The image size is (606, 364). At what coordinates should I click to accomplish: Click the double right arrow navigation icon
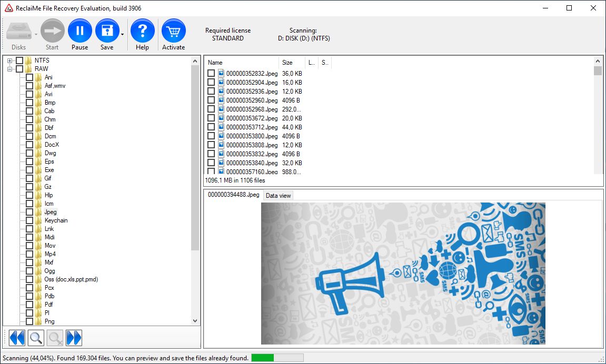tap(74, 337)
